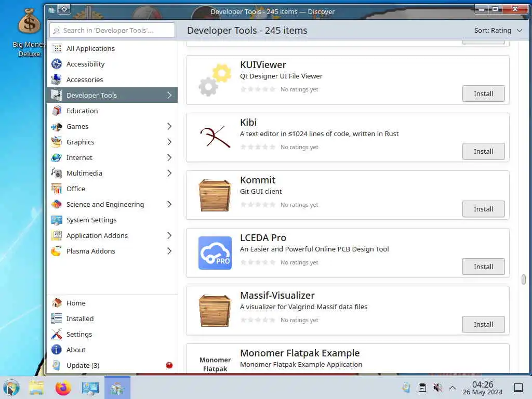Click the Science and Engineering icon

[x=57, y=205]
